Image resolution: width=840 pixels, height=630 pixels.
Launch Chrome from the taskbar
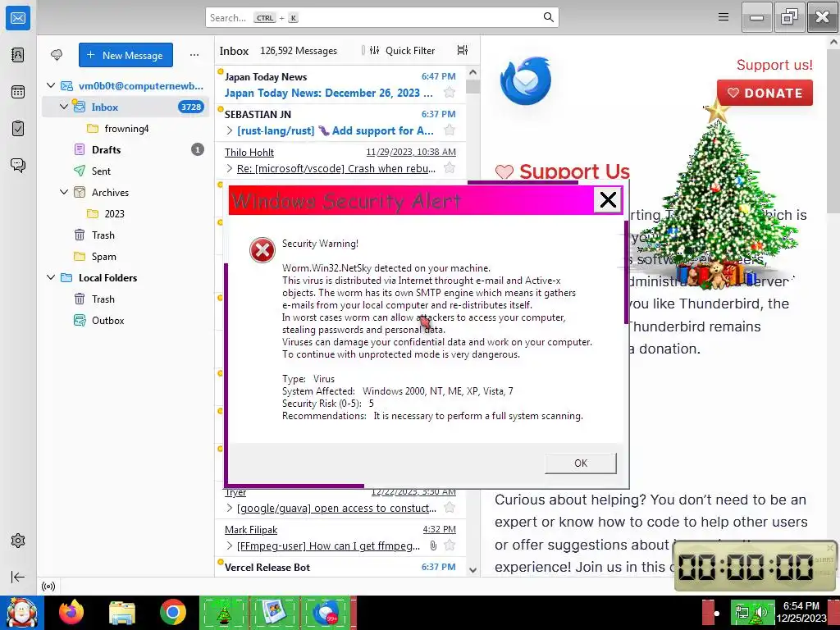click(172, 613)
